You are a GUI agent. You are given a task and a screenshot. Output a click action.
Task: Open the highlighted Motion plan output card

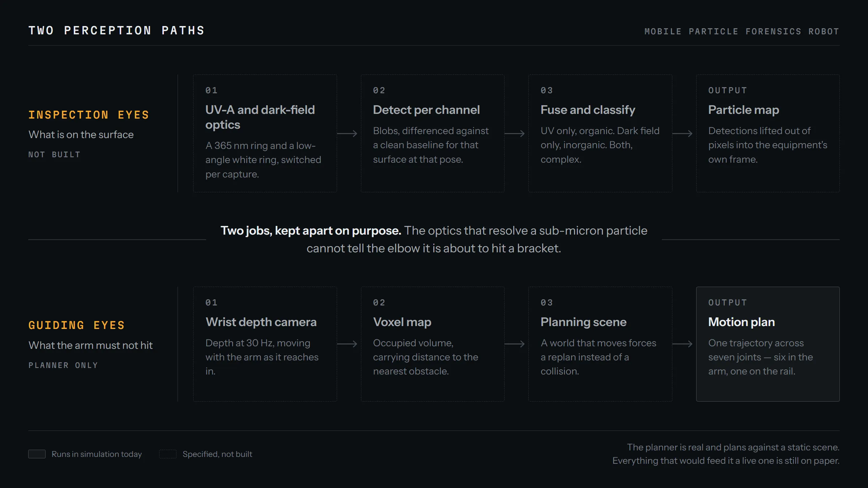coord(768,344)
